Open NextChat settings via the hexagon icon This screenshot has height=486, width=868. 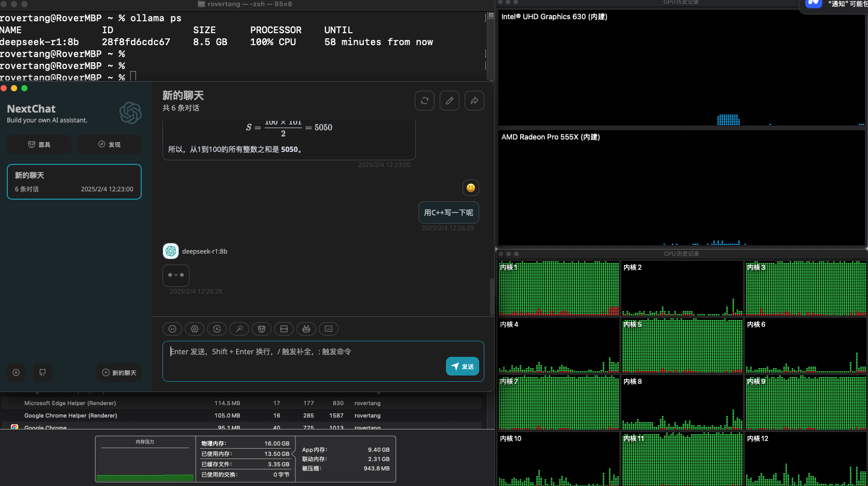point(16,372)
